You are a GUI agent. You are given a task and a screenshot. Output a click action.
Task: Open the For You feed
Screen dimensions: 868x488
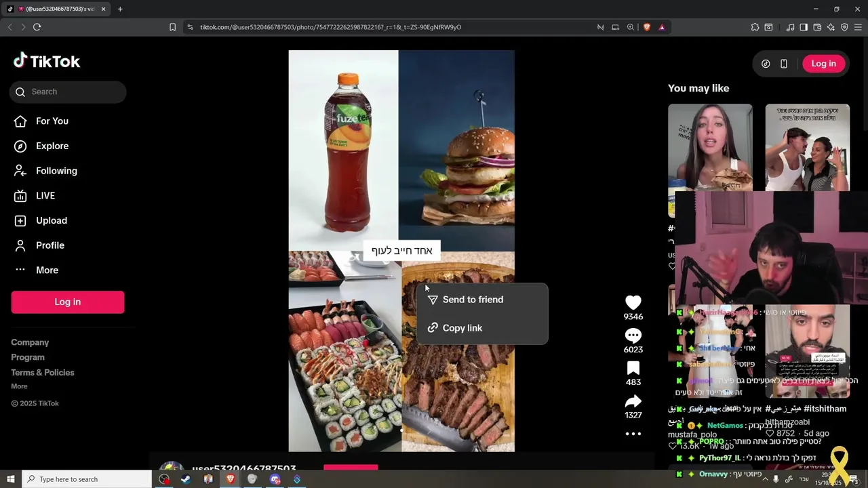pos(52,121)
